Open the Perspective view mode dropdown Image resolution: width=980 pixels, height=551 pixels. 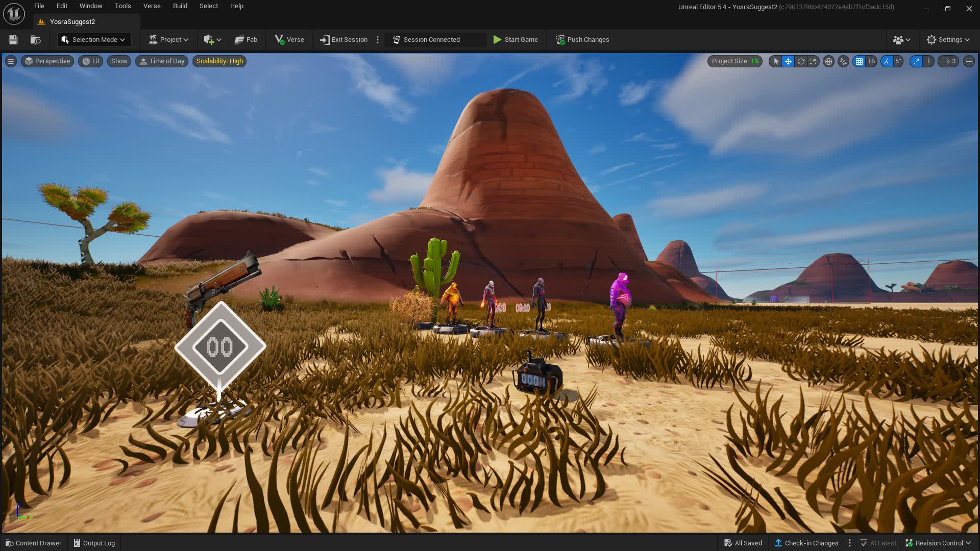coord(47,61)
